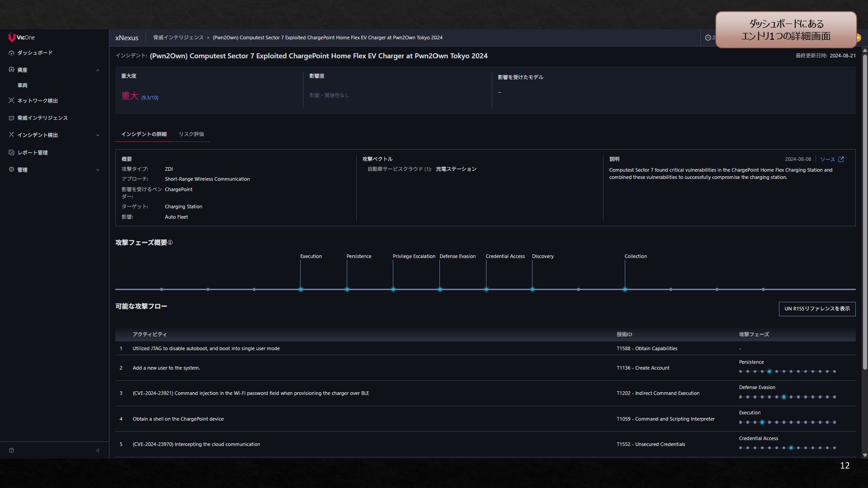Click 脅威インテリジェンス breadcrumb link
Screen dimensions: 868x488
[x=178, y=38]
